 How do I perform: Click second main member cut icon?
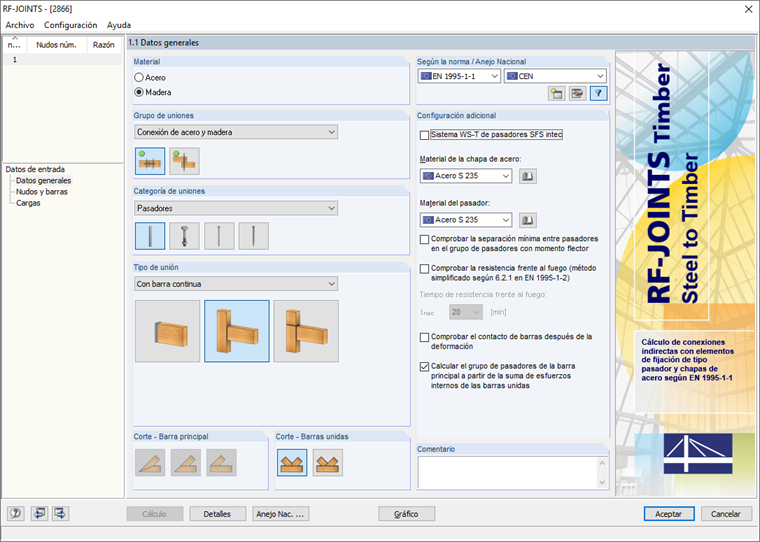[186, 462]
